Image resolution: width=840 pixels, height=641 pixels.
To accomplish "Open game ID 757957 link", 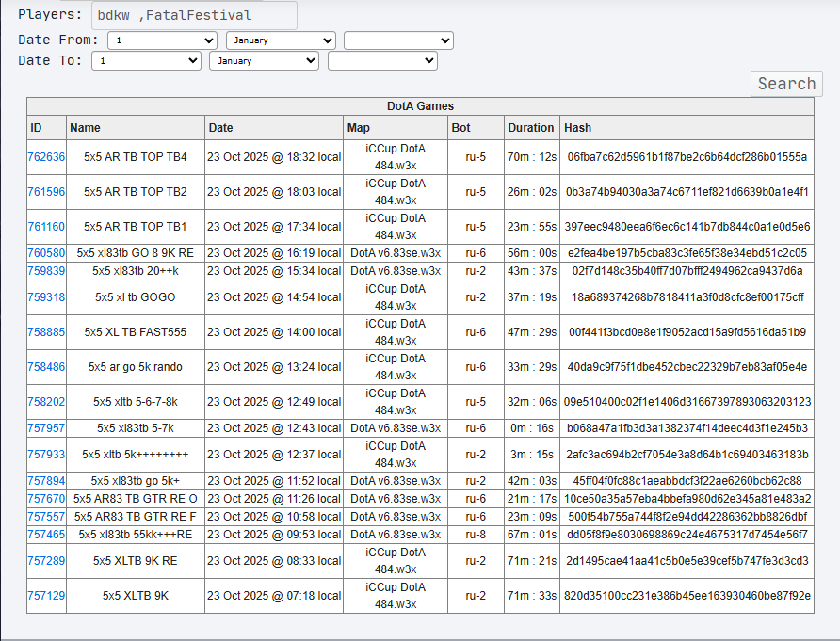I will pos(46,428).
